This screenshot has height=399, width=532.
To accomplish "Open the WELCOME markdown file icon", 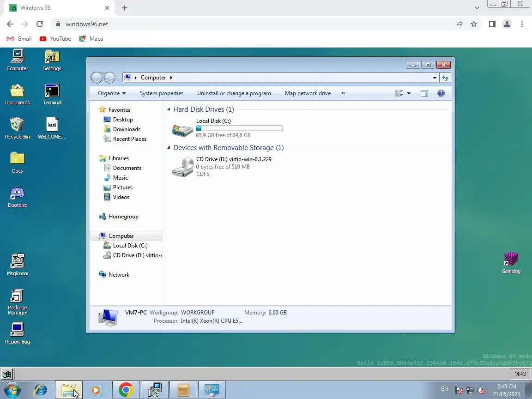I will click(x=52, y=128).
